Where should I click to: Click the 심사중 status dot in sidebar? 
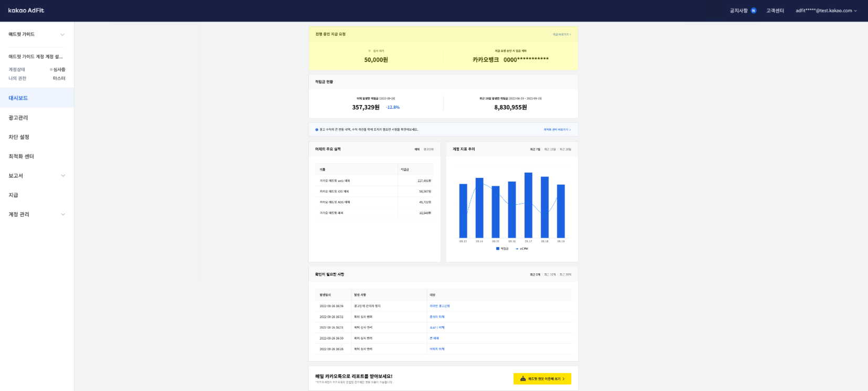click(x=51, y=70)
